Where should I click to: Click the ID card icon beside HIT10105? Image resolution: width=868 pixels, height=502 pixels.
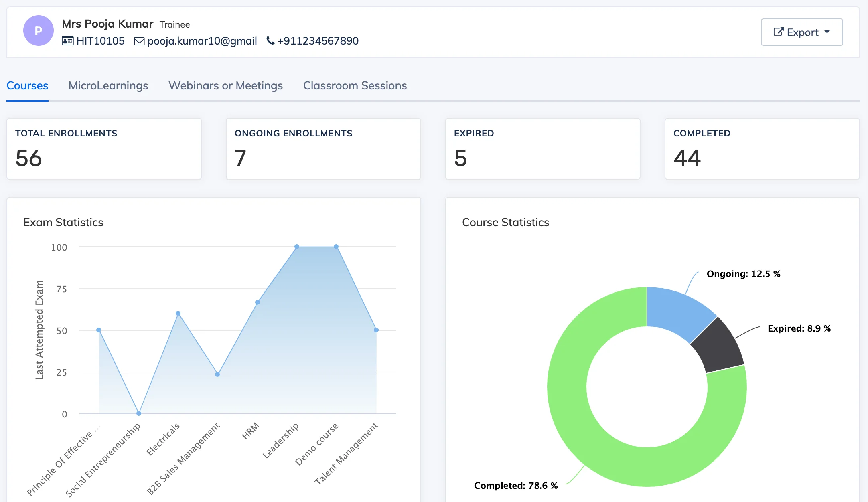[x=67, y=41]
